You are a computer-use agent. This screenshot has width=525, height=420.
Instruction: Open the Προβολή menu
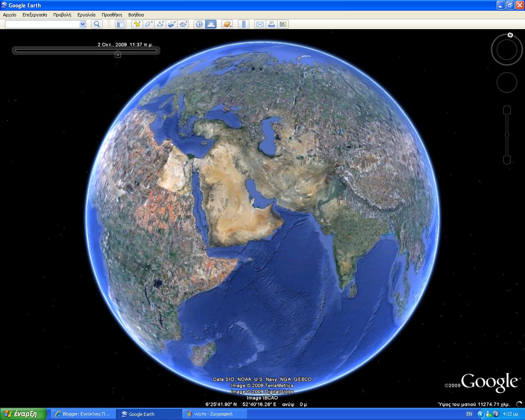pos(62,15)
